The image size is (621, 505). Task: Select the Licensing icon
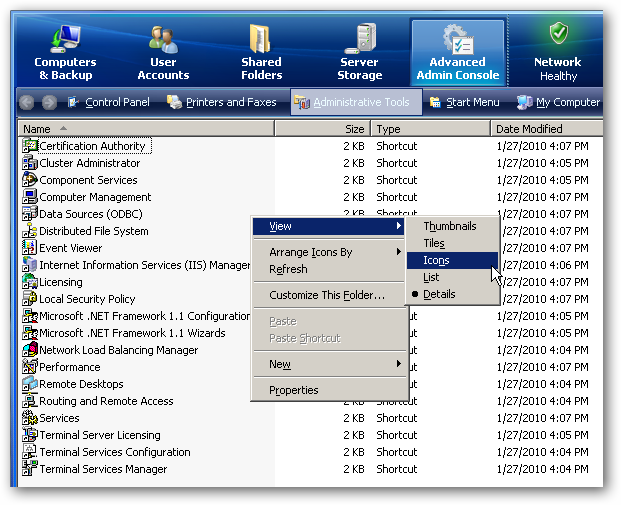[x=30, y=282]
